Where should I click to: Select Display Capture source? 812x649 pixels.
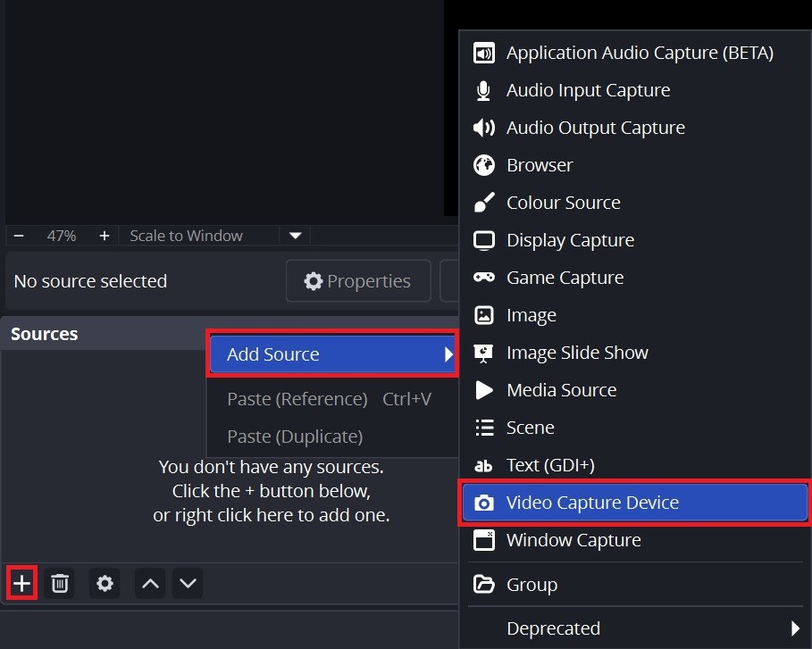click(x=570, y=240)
